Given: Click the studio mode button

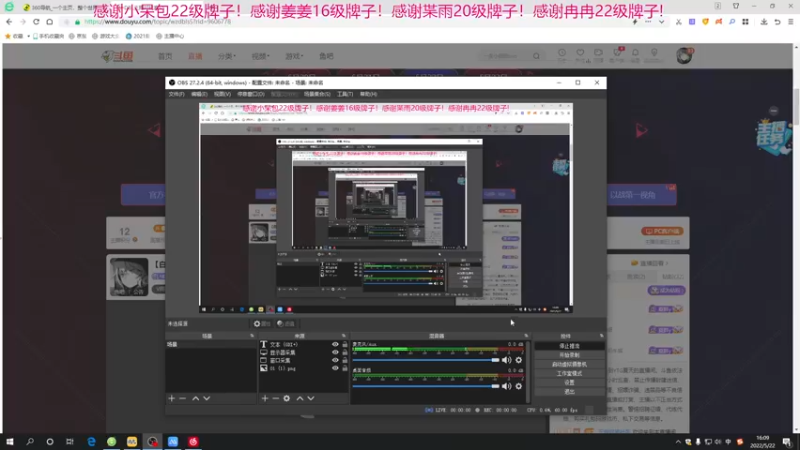Looking at the screenshot, I should click(x=569, y=373).
